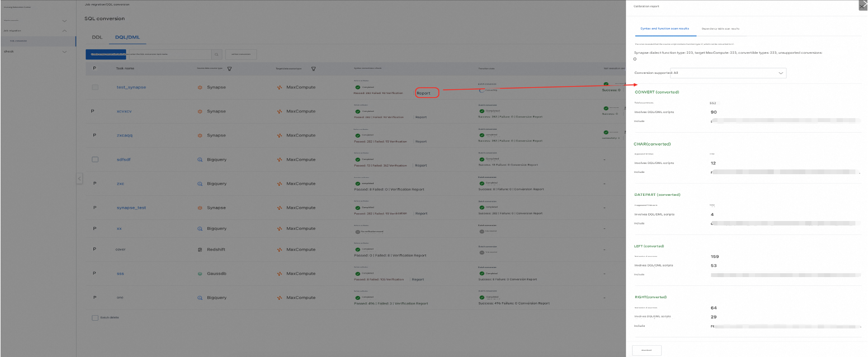Click the Redshift icon in the cover row

pos(200,249)
